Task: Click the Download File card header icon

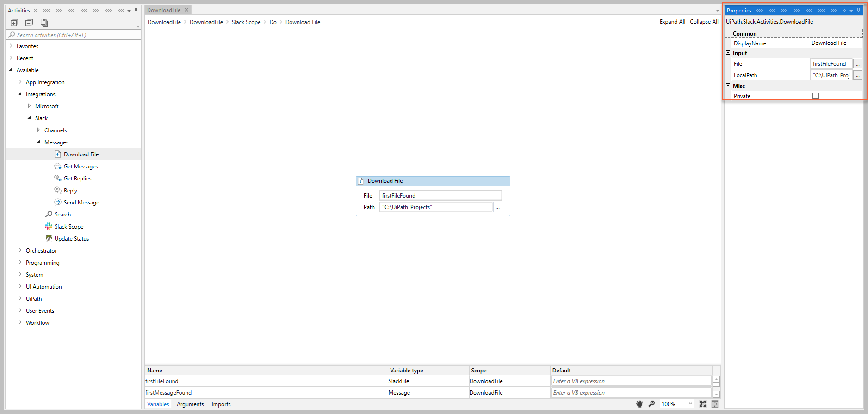Action: pos(361,181)
